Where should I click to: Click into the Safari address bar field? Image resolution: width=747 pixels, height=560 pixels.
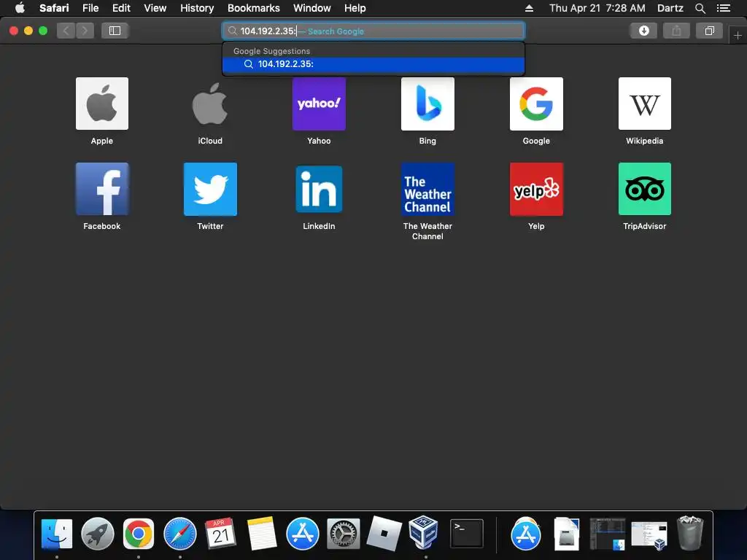point(373,31)
